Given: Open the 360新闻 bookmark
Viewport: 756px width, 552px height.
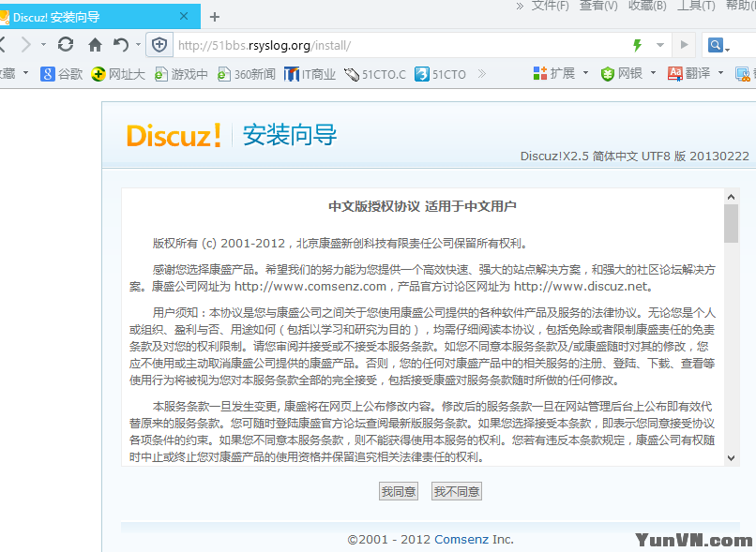Looking at the screenshot, I should point(247,74).
